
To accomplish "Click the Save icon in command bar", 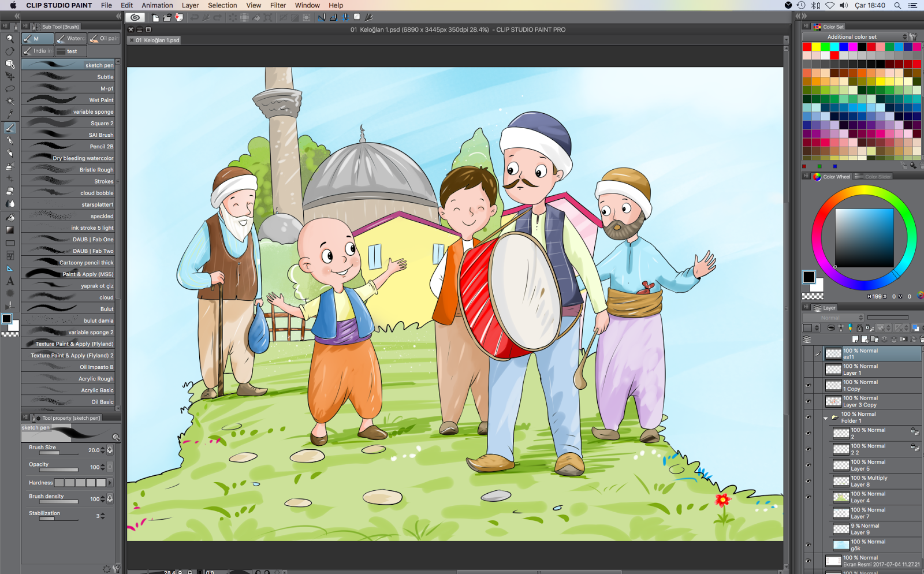I will pyautogui.click(x=179, y=17).
